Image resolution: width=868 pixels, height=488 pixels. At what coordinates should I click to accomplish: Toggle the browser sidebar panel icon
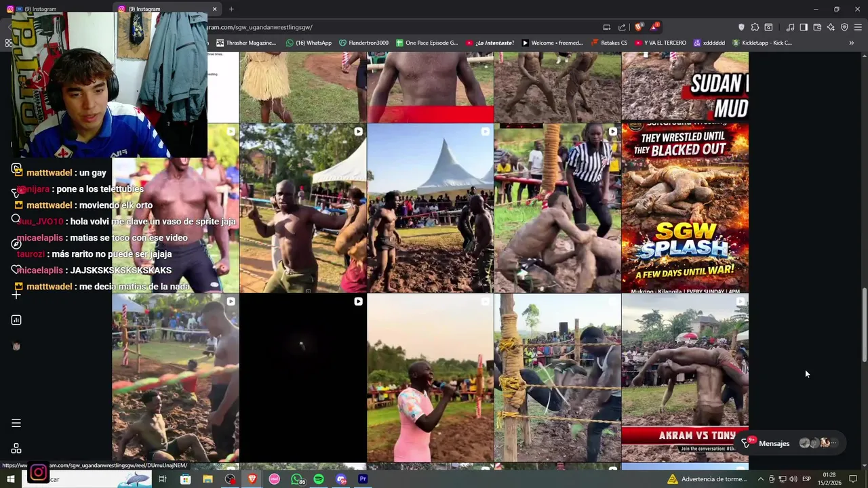click(x=804, y=27)
